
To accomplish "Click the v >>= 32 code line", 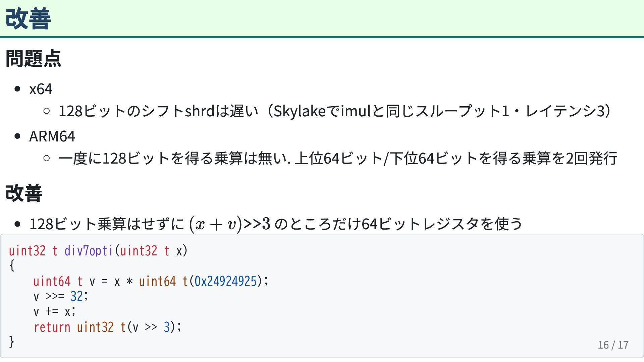I will coord(61,297).
